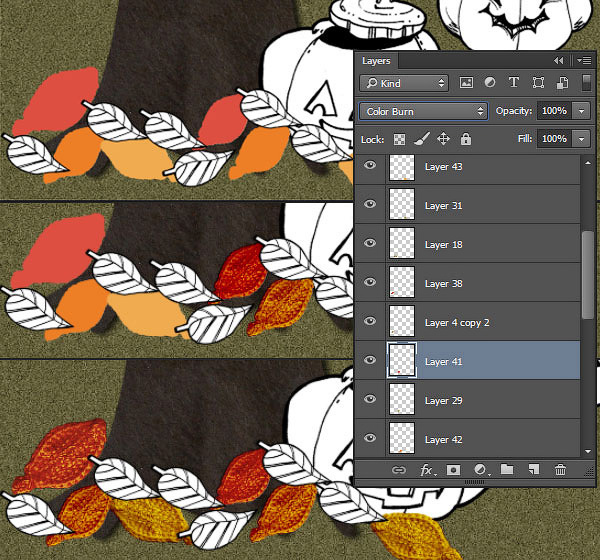
Task: Toggle the layer filtering switch
Action: coord(586,83)
